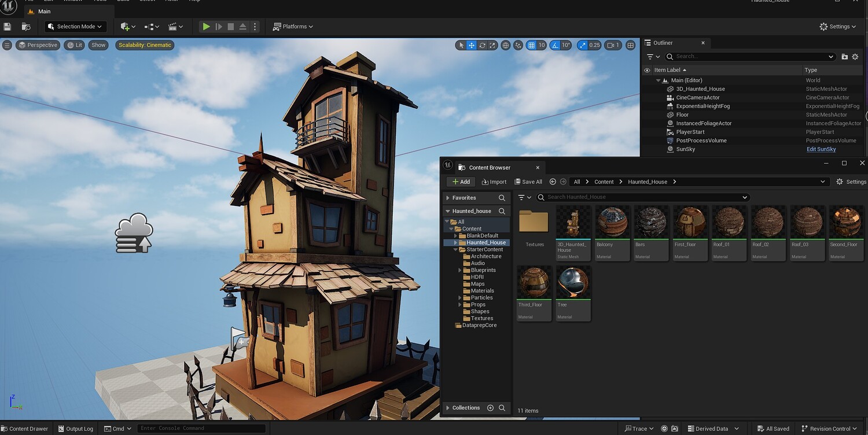
Task: Change the grid snap value 10
Action: click(542, 45)
